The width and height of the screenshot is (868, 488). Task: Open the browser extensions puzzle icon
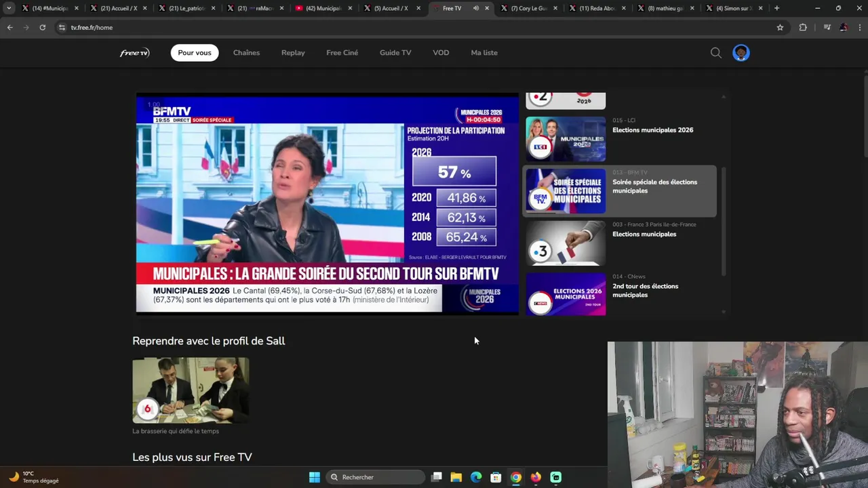[803, 27]
